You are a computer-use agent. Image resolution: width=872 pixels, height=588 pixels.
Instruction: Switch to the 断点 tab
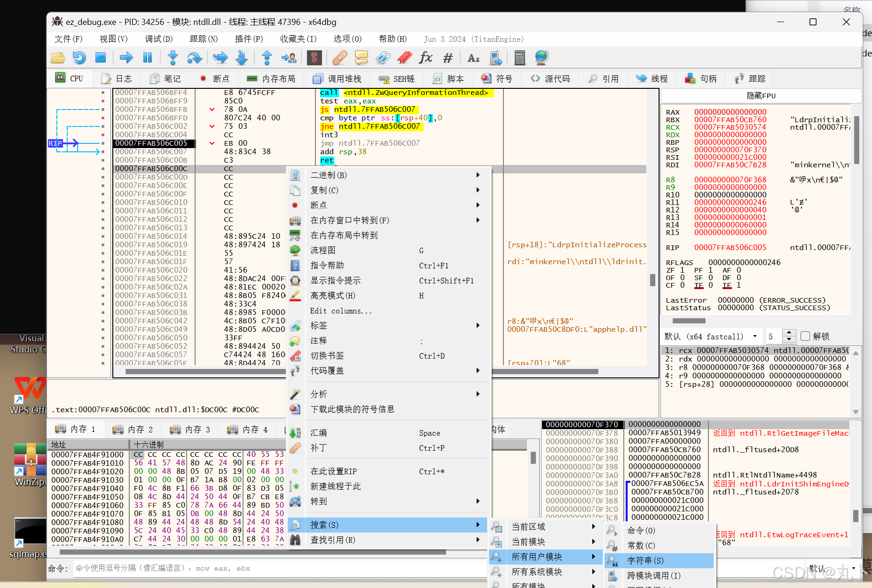(x=215, y=78)
